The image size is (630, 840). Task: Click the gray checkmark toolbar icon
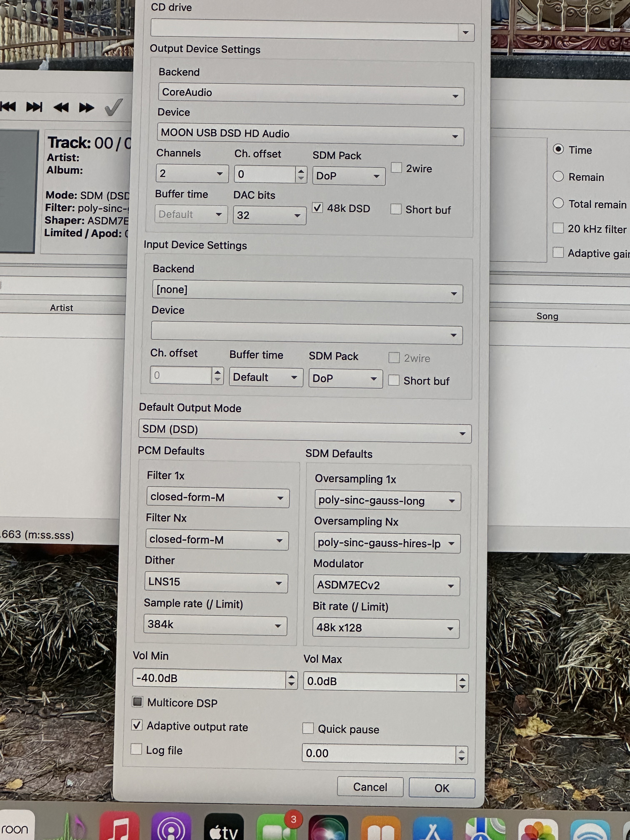[114, 107]
